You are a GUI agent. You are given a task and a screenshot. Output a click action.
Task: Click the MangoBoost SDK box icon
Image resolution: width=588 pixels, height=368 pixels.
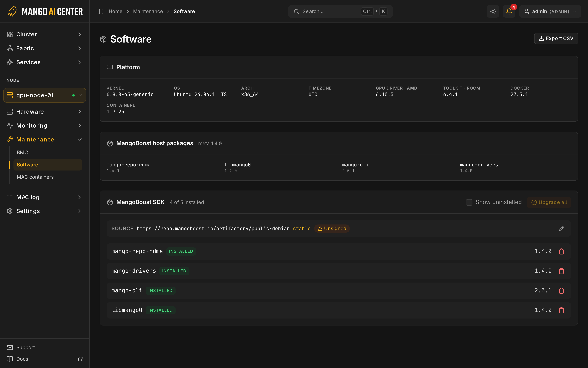110,203
